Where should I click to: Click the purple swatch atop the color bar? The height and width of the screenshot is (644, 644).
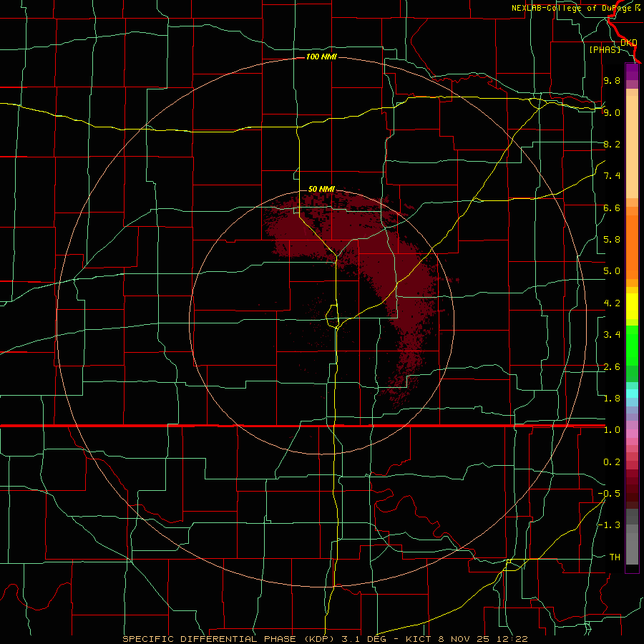[x=632, y=72]
